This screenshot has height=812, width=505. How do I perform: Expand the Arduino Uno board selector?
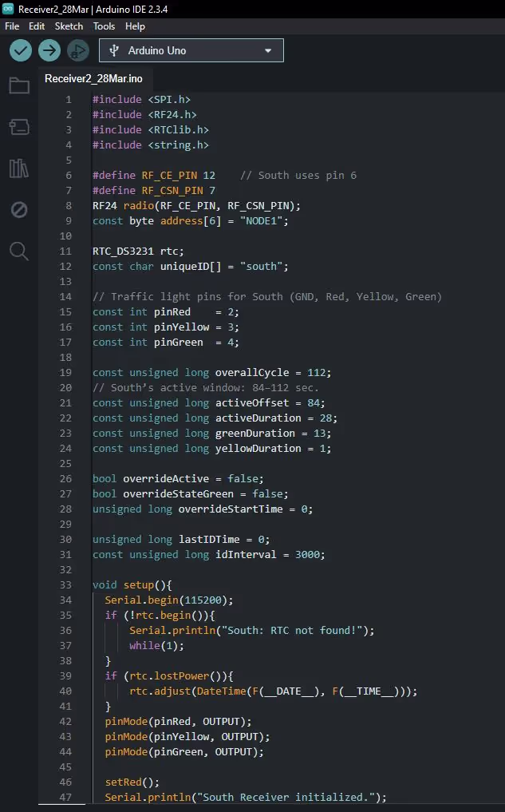pyautogui.click(x=191, y=50)
